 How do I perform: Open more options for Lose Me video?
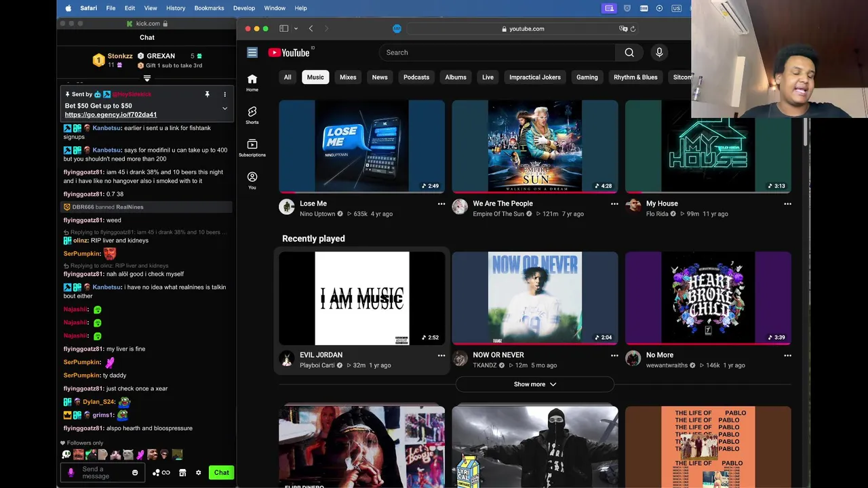point(441,203)
